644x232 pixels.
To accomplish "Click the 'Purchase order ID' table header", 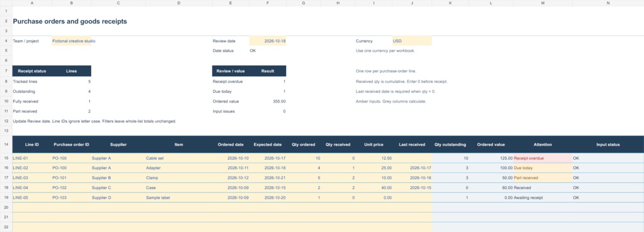I will coord(72,145).
